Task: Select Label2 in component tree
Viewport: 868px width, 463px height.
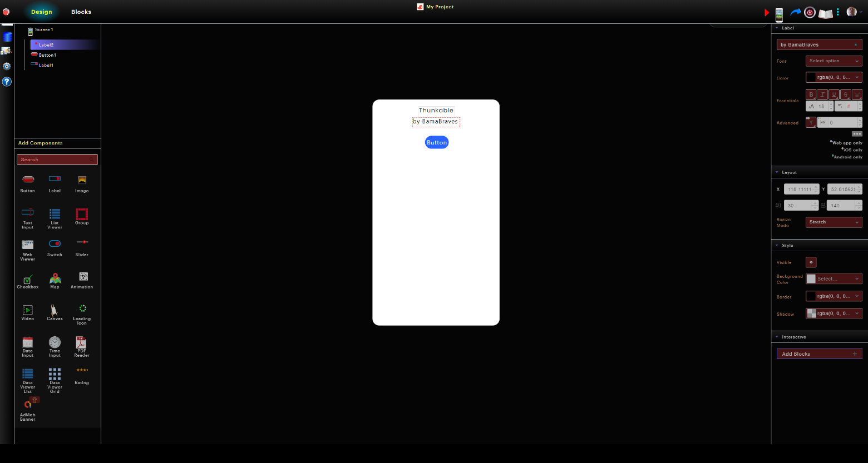Action: click(64, 45)
